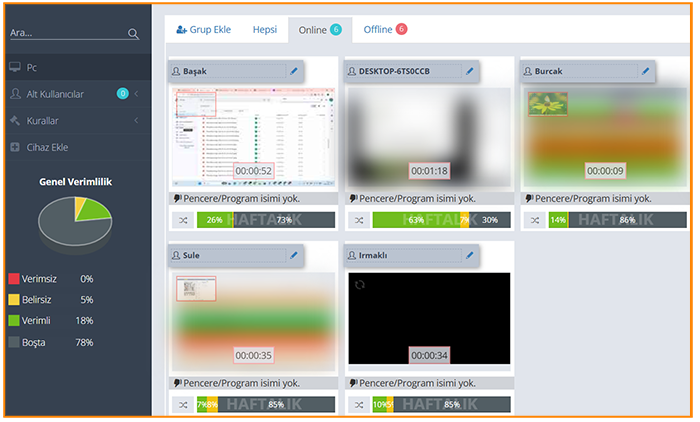Click the gray Boşta legend swatch
The image size is (700, 422).
14,342
